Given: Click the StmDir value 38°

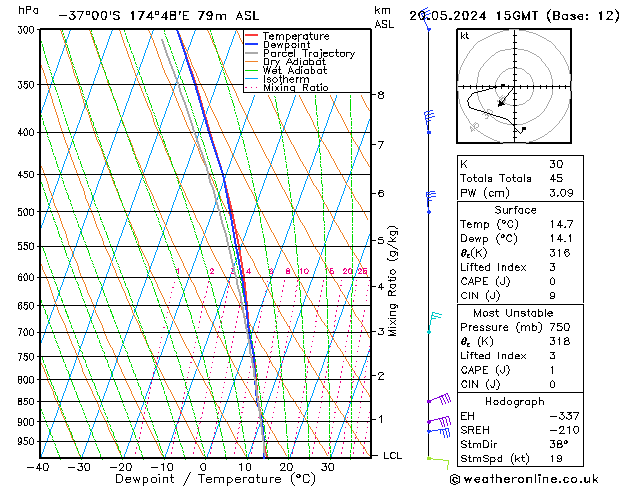Looking at the screenshot, I should coord(559,444).
